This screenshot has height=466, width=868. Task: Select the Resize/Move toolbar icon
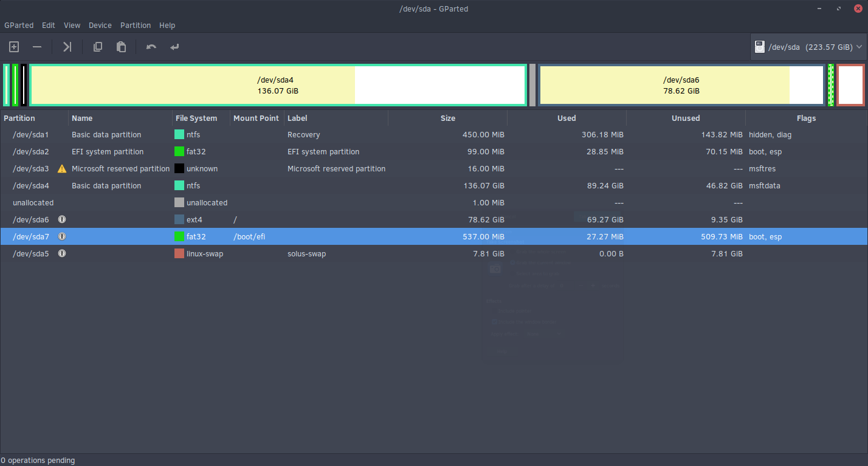click(67, 47)
